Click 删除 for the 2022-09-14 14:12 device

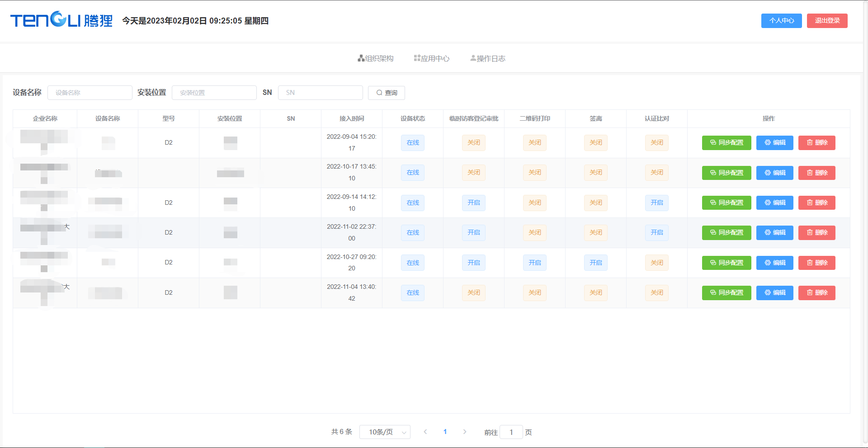tap(816, 203)
